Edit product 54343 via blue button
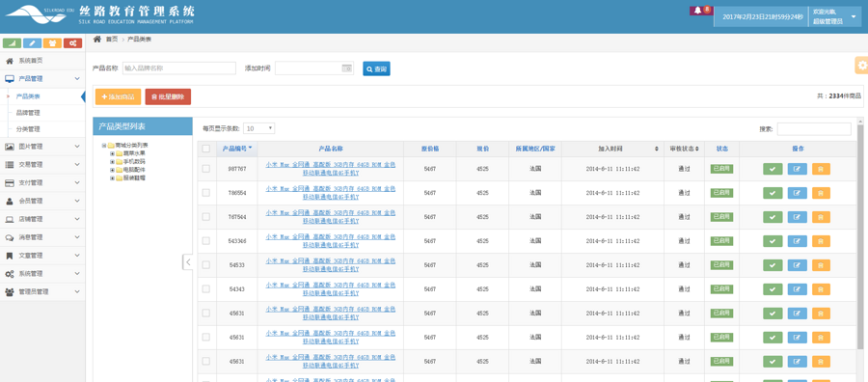This screenshot has height=382, width=868. [x=798, y=289]
